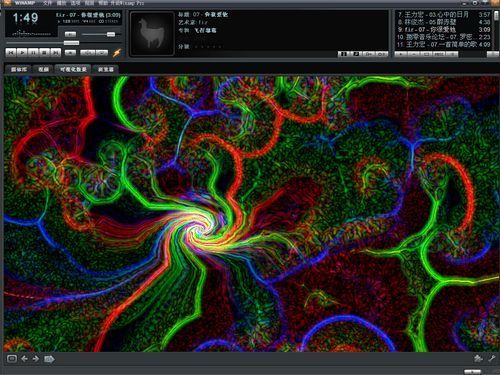The width and height of the screenshot is (500, 375).
Task: Click the scrolling song title beside timer
Action: 88,15
